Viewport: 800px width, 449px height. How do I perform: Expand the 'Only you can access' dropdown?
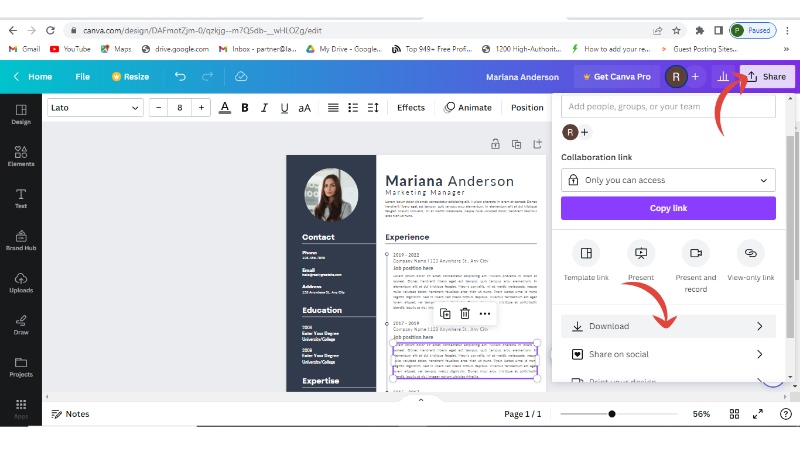[x=668, y=180]
